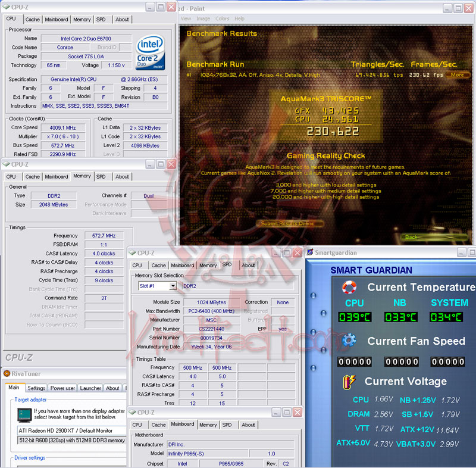Select the ATI Radeon HD 2900 XT adapter field
This screenshot has height=468, width=476.
[x=71, y=430]
